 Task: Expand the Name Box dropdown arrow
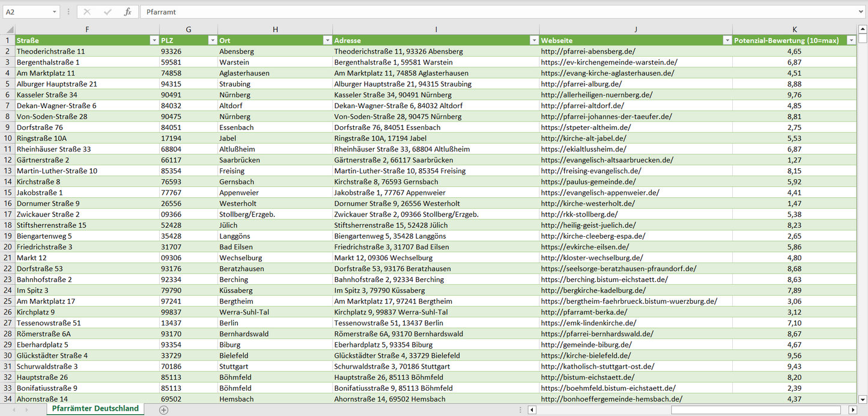pos(55,12)
